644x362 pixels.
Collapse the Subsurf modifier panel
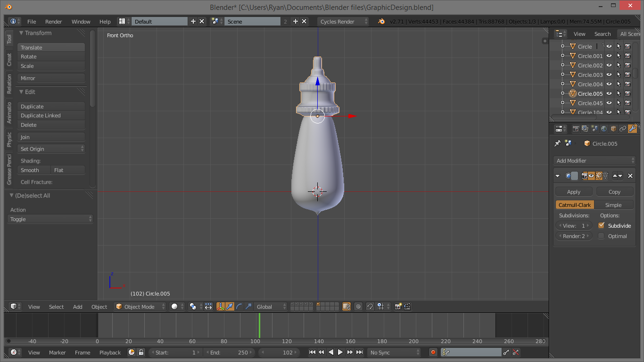point(558,176)
